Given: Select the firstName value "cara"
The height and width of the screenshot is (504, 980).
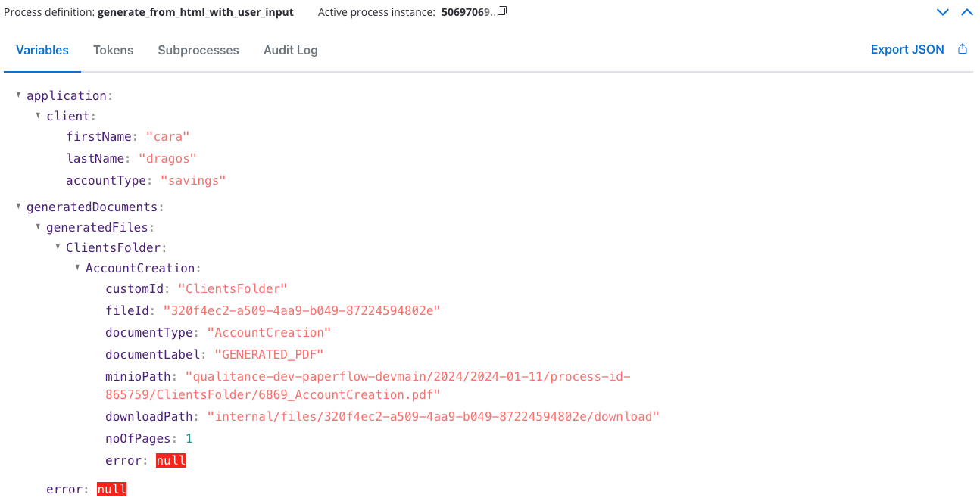Looking at the screenshot, I should point(167,137).
